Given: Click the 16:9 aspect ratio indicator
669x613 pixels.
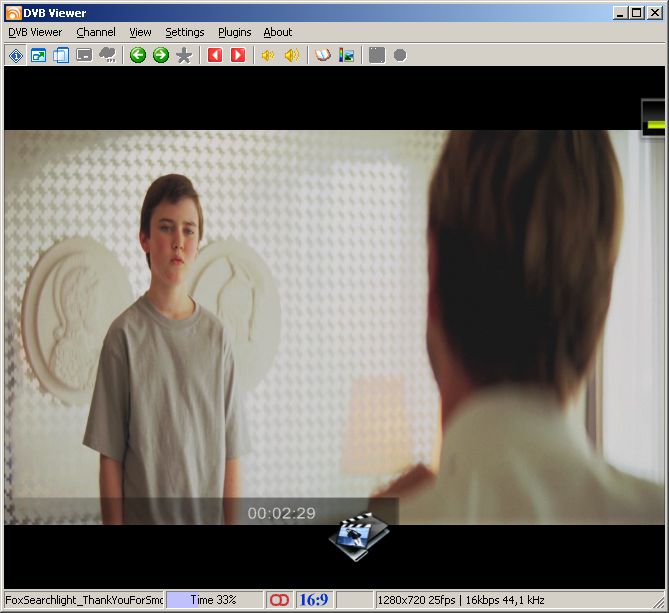Looking at the screenshot, I should pos(314,600).
